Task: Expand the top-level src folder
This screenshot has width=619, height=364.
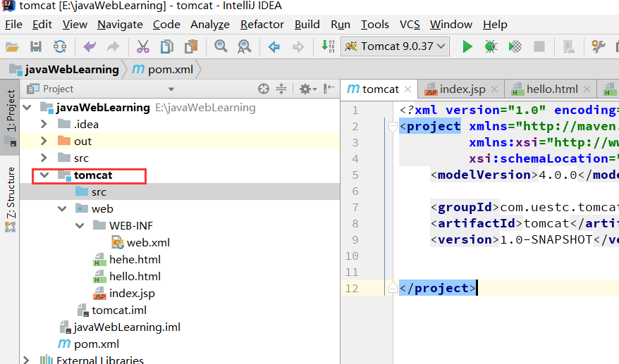Action: click(x=44, y=158)
